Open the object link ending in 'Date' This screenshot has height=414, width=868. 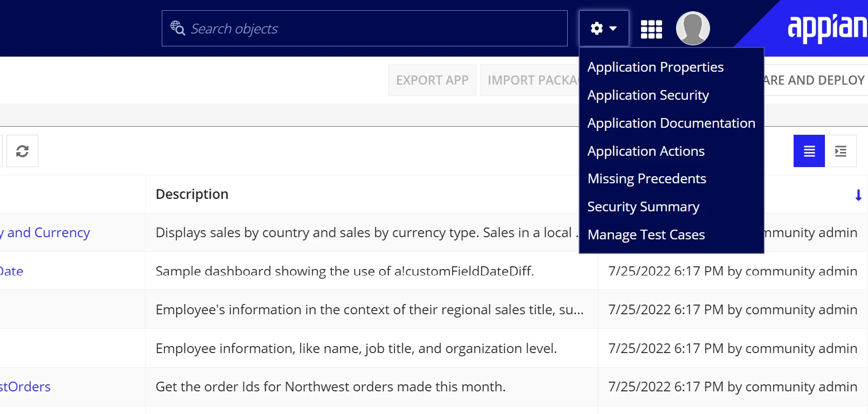12,271
